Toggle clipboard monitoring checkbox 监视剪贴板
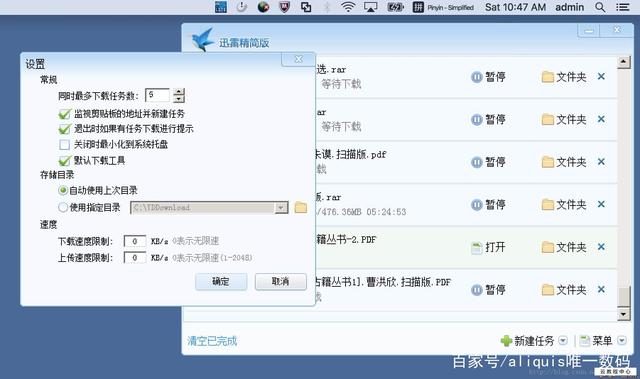 pyautogui.click(x=64, y=114)
